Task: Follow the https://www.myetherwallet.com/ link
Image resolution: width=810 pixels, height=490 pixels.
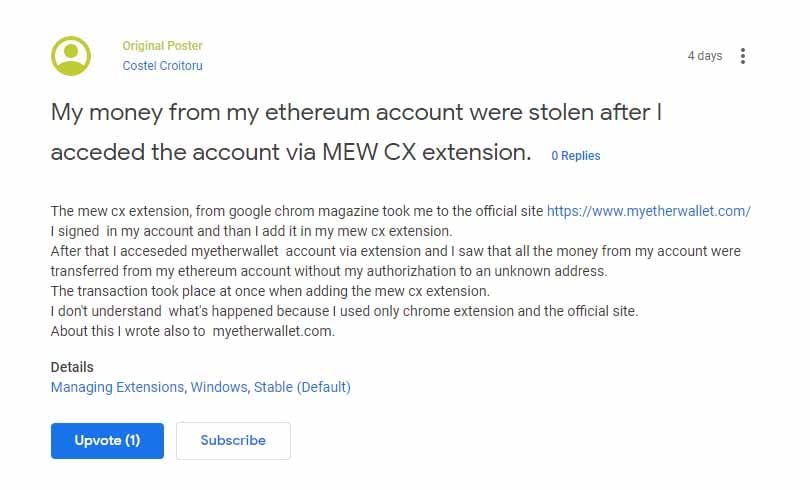Action: pos(648,211)
